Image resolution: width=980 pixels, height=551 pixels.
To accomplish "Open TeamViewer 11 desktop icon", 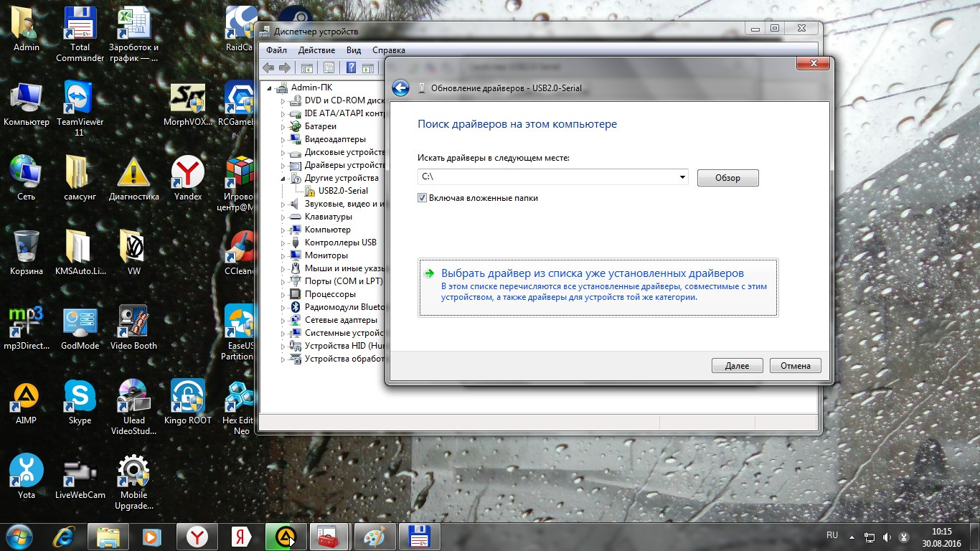I will click(x=80, y=108).
